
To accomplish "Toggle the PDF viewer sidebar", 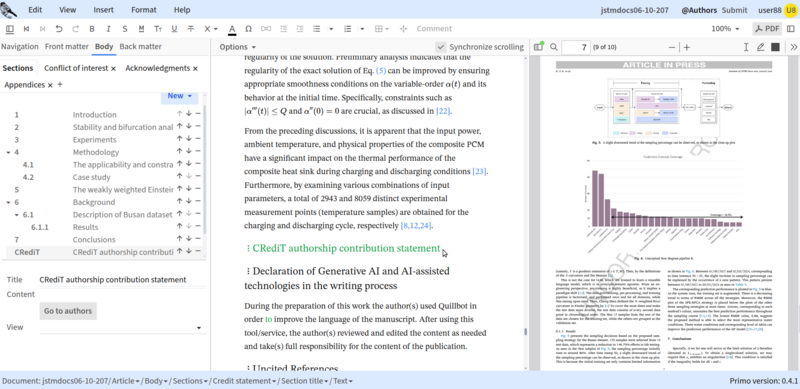I will pyautogui.click(x=538, y=47).
